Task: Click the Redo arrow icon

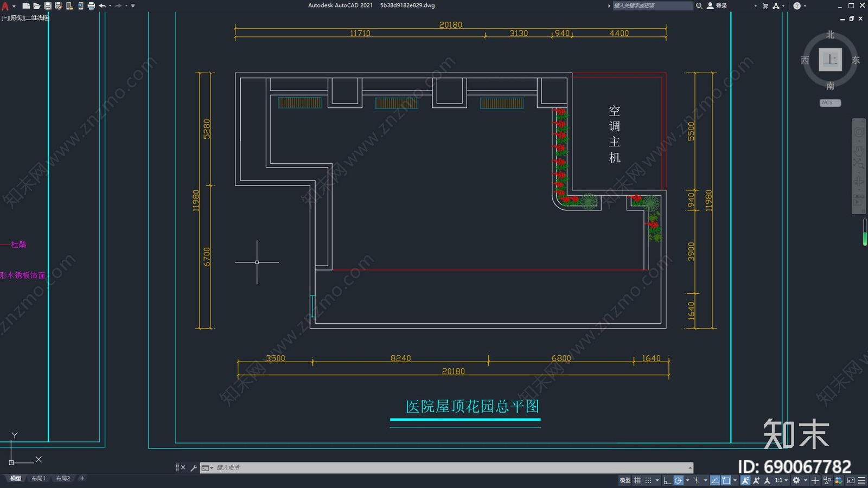Action: coord(118,5)
